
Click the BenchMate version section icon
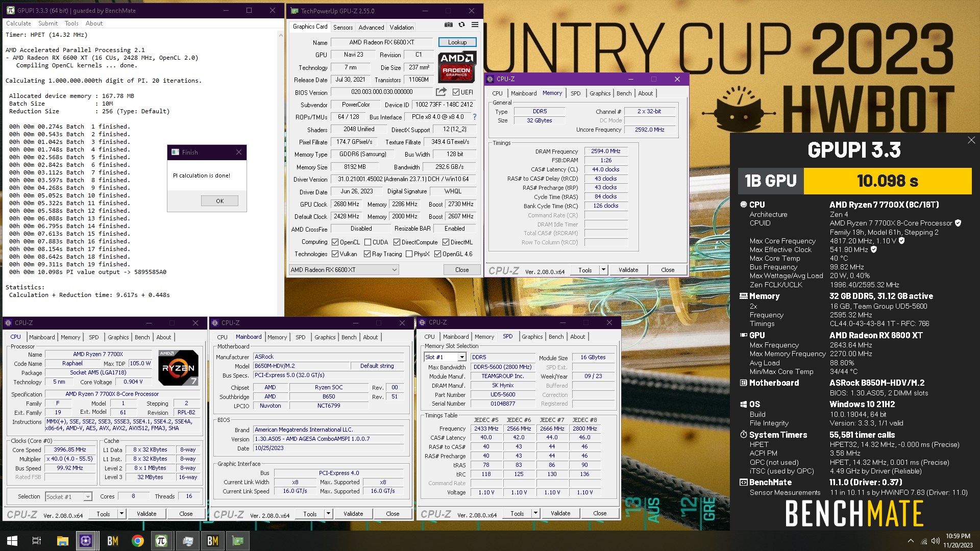tap(744, 482)
